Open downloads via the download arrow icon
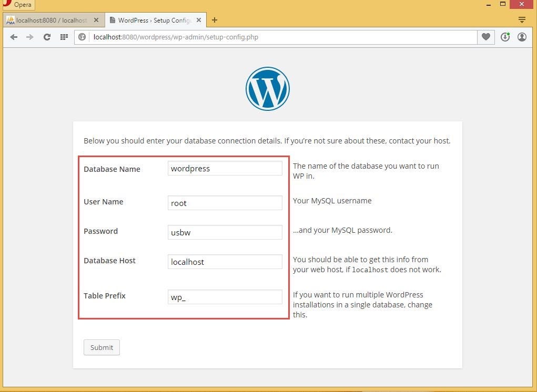 pos(505,37)
